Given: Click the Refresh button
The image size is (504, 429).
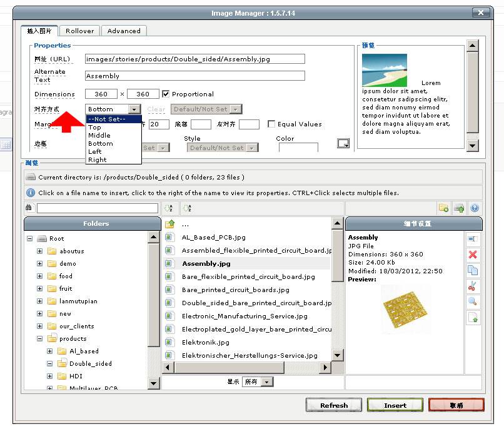Looking at the screenshot, I should pyautogui.click(x=334, y=405).
